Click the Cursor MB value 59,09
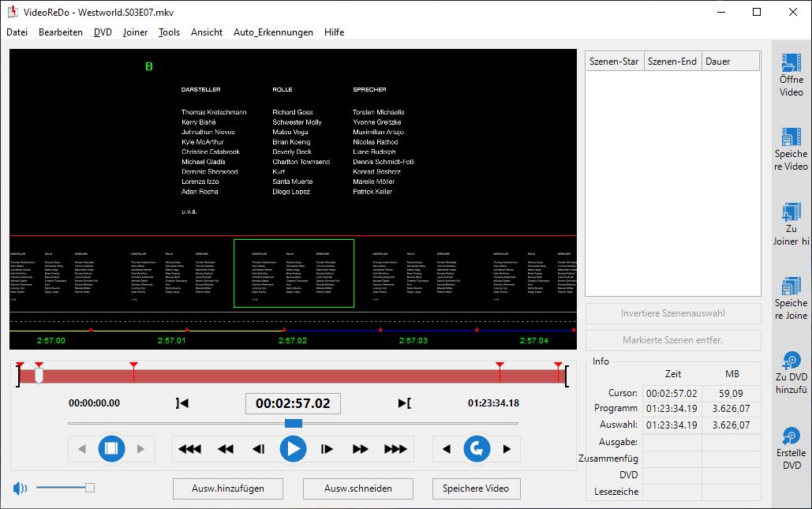This screenshot has width=812, height=509. tap(731, 394)
